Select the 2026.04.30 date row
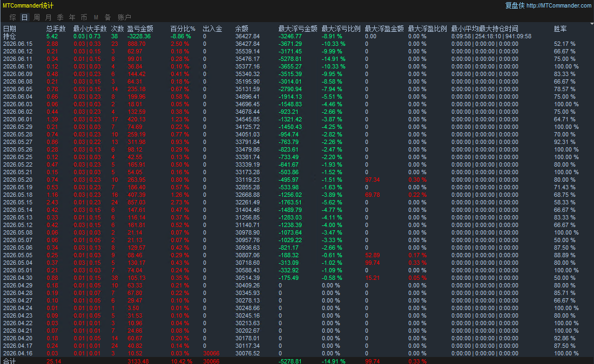This screenshot has width=594, height=364. click(x=18, y=278)
